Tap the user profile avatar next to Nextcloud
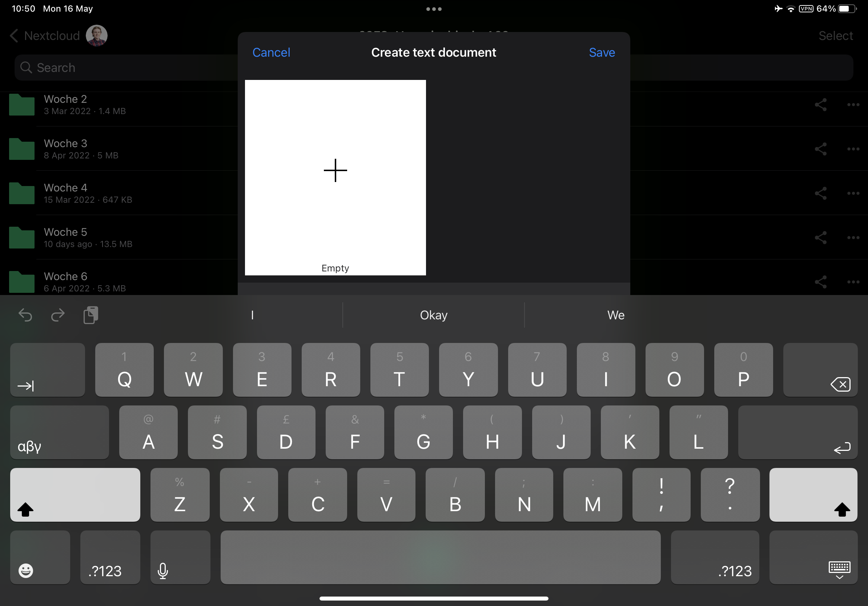 [x=96, y=35]
